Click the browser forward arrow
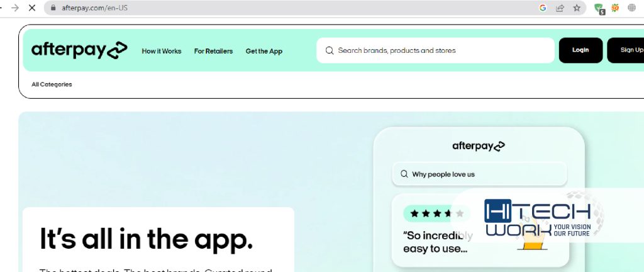 [15, 8]
